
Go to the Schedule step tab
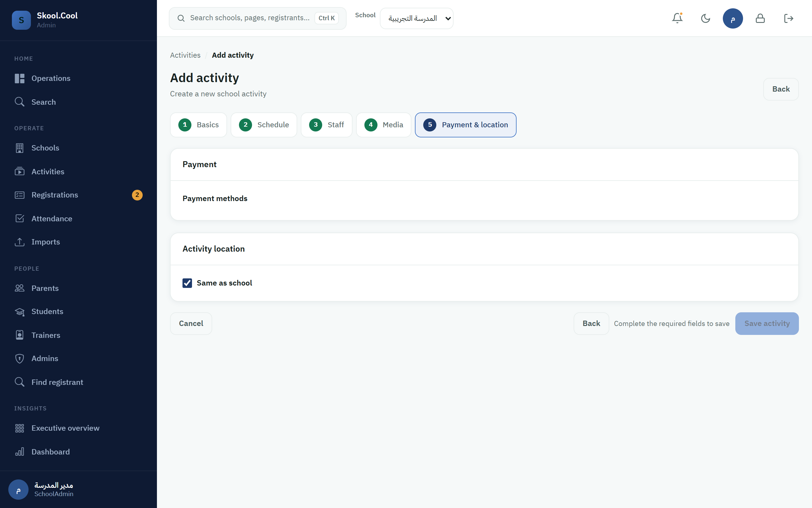[264, 125]
